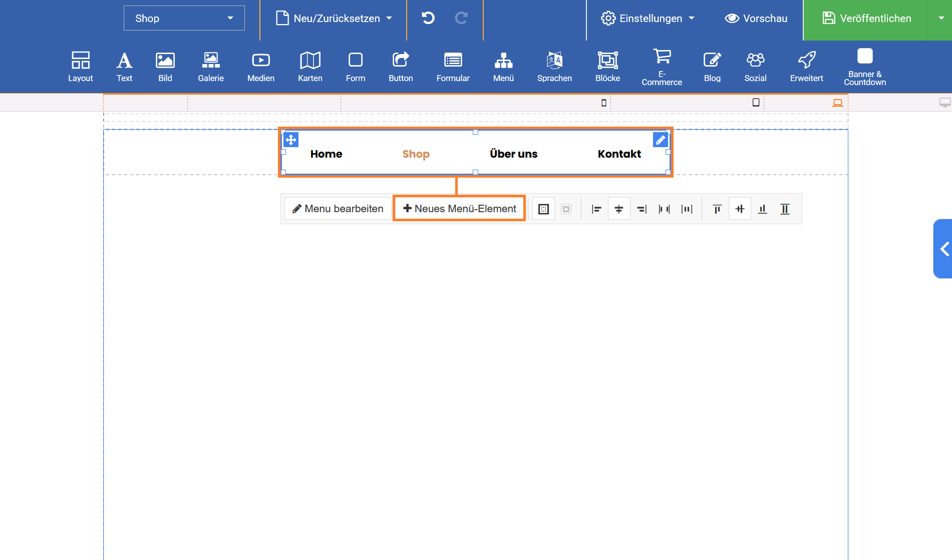Open the Shop page dropdown

click(184, 19)
